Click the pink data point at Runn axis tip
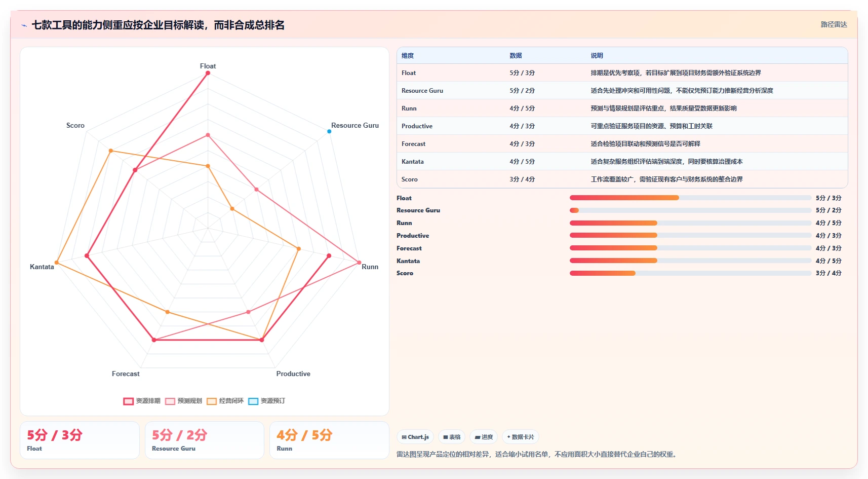Screen dimensions: 868x479 coord(359,263)
